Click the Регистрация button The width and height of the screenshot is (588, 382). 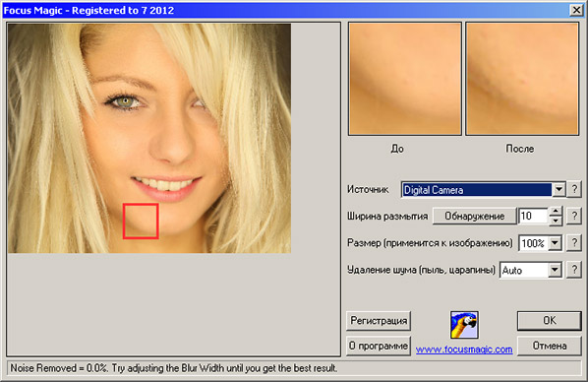[x=379, y=321]
